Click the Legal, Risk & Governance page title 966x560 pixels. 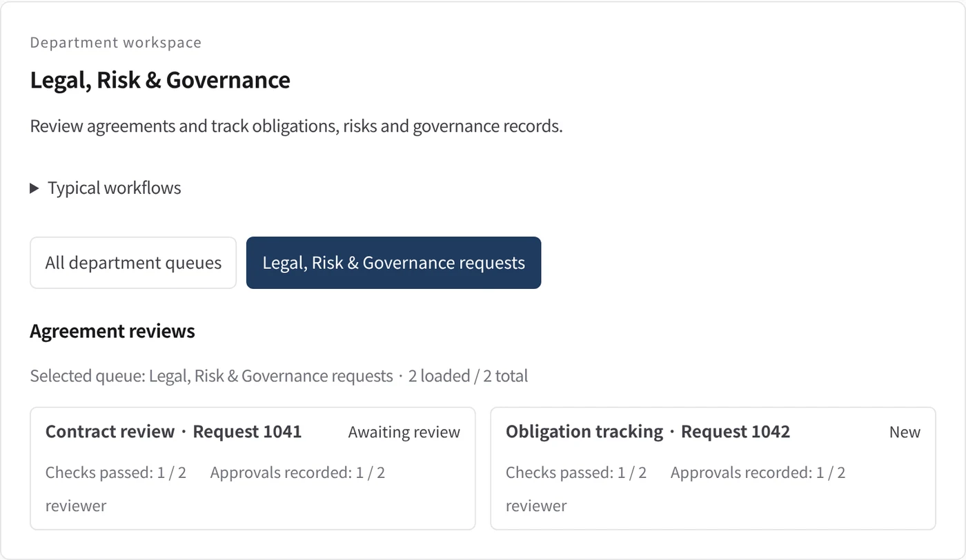click(x=160, y=80)
